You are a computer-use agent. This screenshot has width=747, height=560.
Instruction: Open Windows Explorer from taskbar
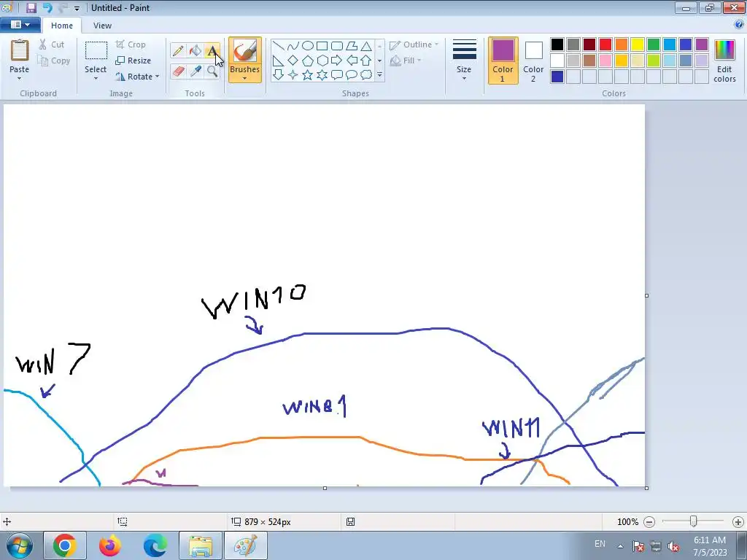(201, 545)
